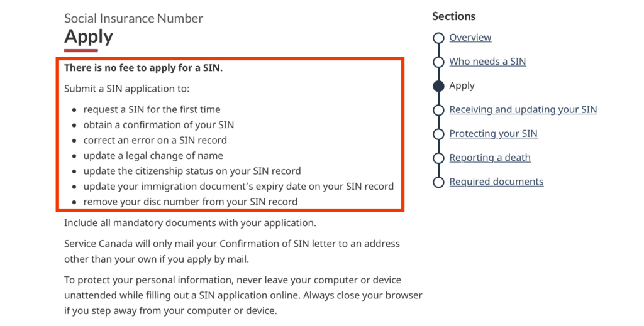Viewport: 644px width, 326px height.
Task: Click the circle beside Receiving and updating your SIN
Action: click(x=438, y=110)
